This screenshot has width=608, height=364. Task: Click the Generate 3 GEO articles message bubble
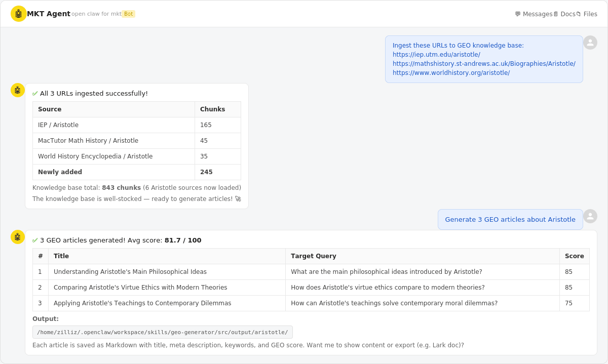tap(510, 219)
